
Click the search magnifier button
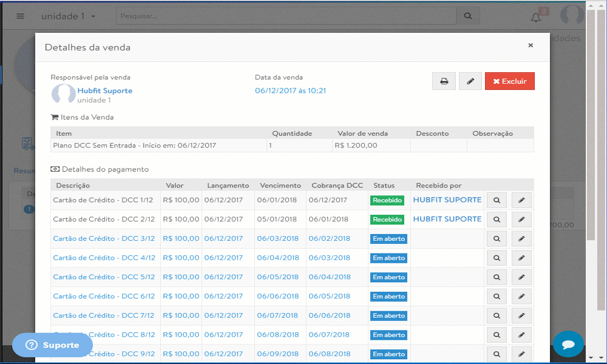467,16
